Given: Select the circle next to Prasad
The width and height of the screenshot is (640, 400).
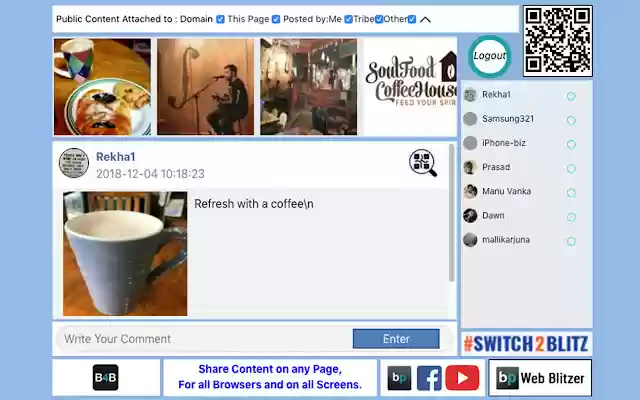Looking at the screenshot, I should coord(571,169).
